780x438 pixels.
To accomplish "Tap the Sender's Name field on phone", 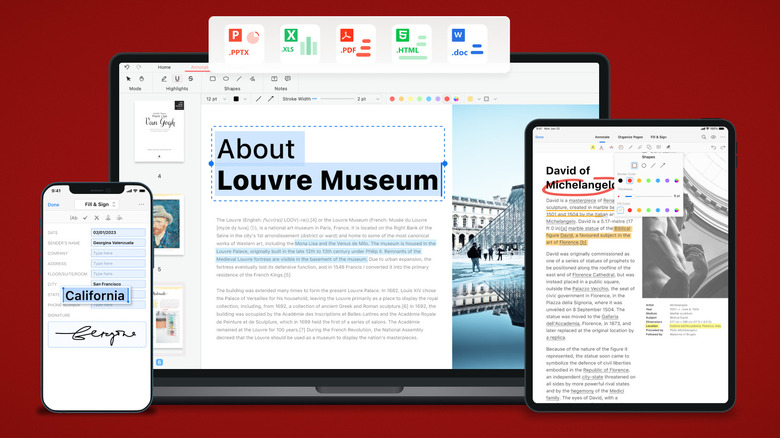I will pyautogui.click(x=118, y=243).
